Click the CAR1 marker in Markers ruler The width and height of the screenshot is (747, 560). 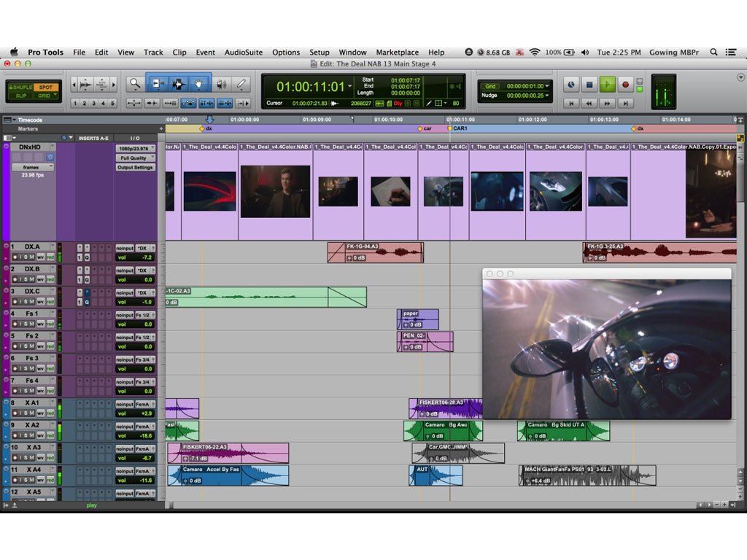pyautogui.click(x=459, y=128)
